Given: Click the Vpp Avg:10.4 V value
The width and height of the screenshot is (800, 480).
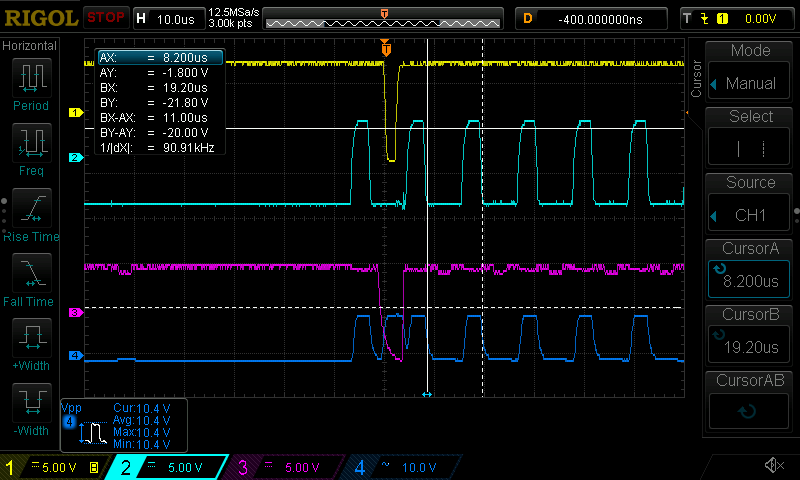Looking at the screenshot, I should [x=141, y=420].
